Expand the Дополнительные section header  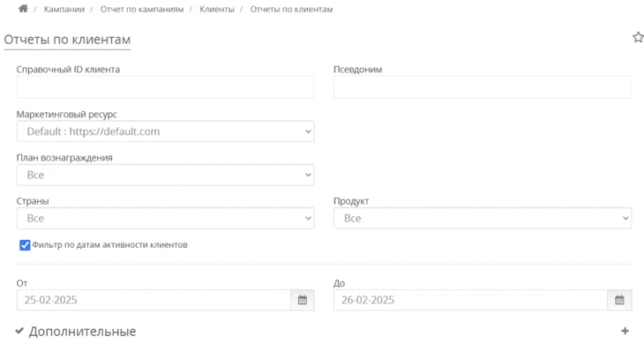82,332
